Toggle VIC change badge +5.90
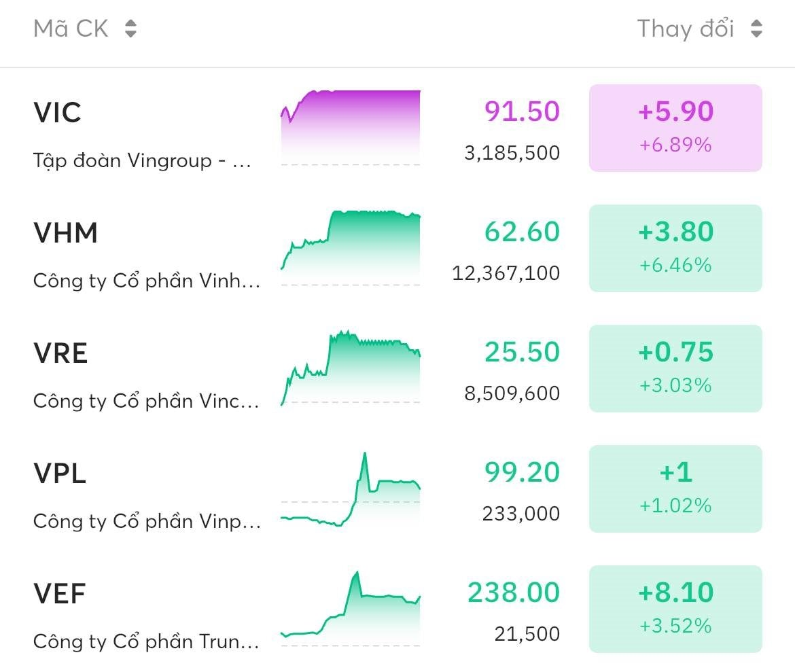Image resolution: width=795 pixels, height=672 pixels. click(675, 128)
